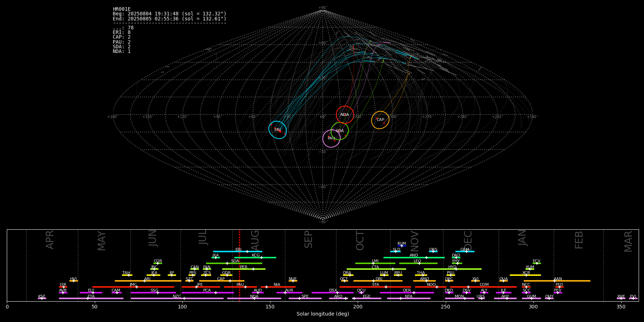This screenshot has width=644, height=322.
Task: Click the cyan ERI radiant circle on the sky map
Action: point(278,130)
